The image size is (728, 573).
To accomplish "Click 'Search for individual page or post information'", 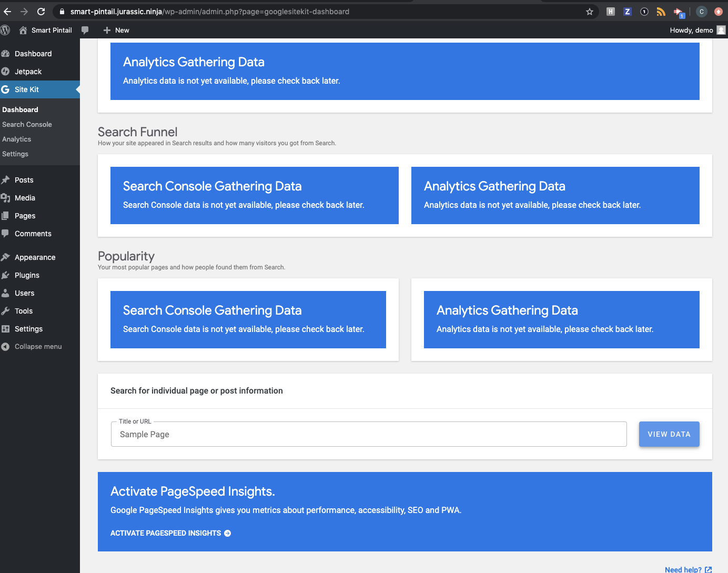I will 197,390.
